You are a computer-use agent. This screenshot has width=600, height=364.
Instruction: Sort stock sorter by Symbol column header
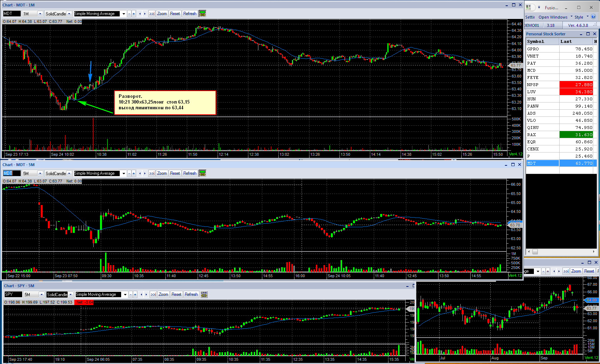click(542, 41)
